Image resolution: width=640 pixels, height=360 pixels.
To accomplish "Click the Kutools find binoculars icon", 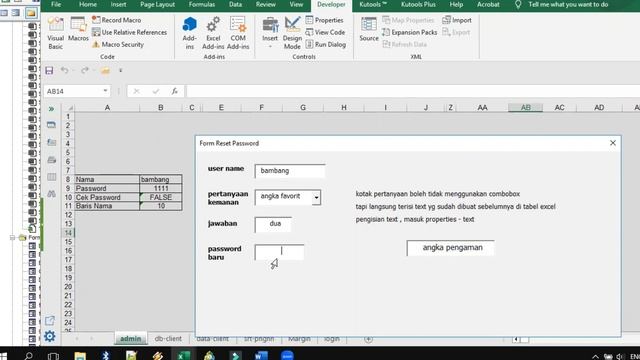I will coord(51,194).
